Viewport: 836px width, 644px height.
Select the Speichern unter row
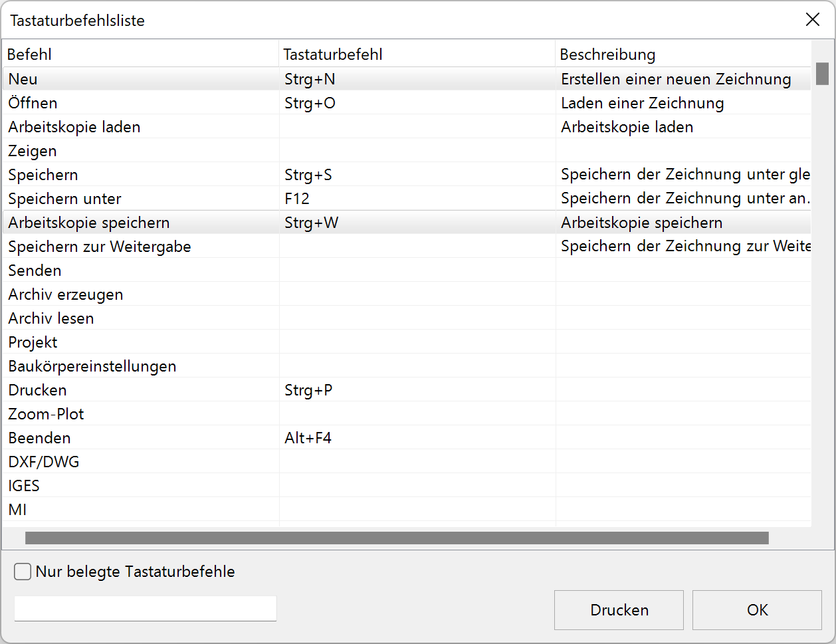133,198
